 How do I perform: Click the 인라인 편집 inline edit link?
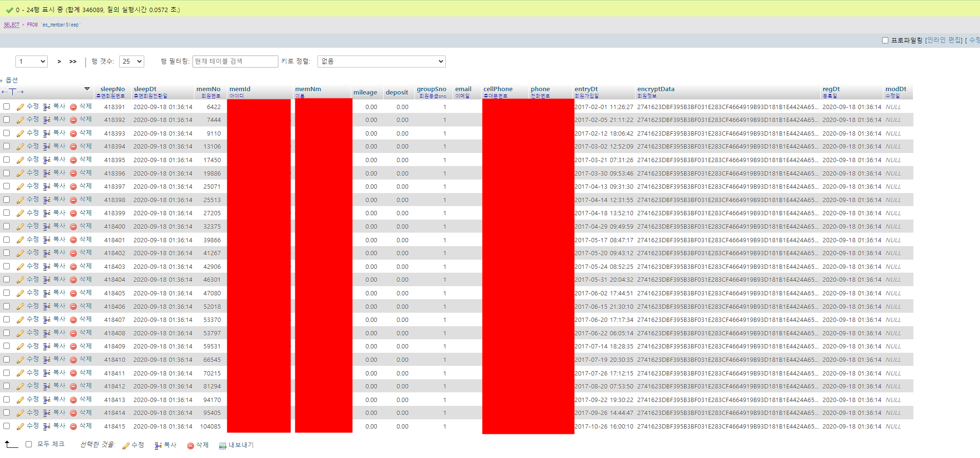point(944,40)
